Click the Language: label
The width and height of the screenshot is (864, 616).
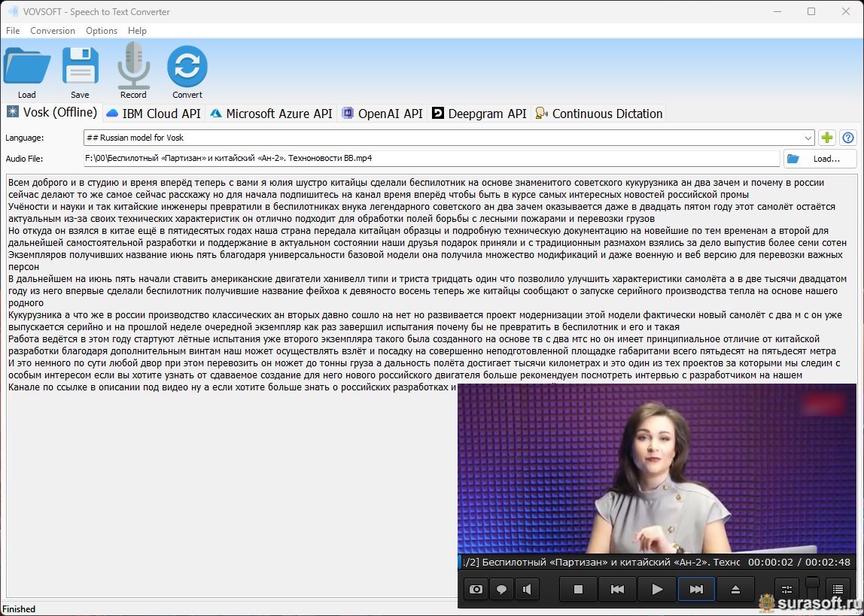point(25,138)
